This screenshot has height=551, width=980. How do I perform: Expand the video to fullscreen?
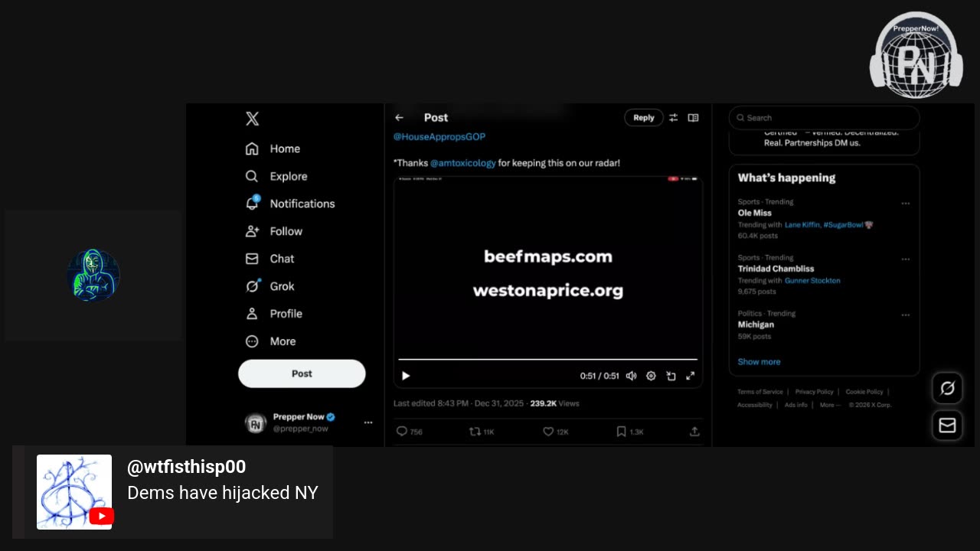coord(690,376)
